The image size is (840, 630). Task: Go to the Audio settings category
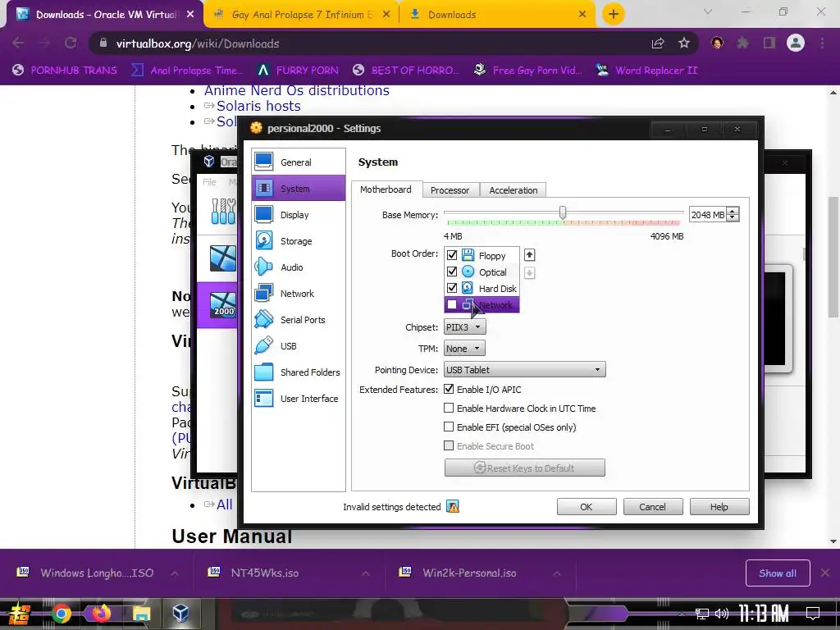(298, 267)
